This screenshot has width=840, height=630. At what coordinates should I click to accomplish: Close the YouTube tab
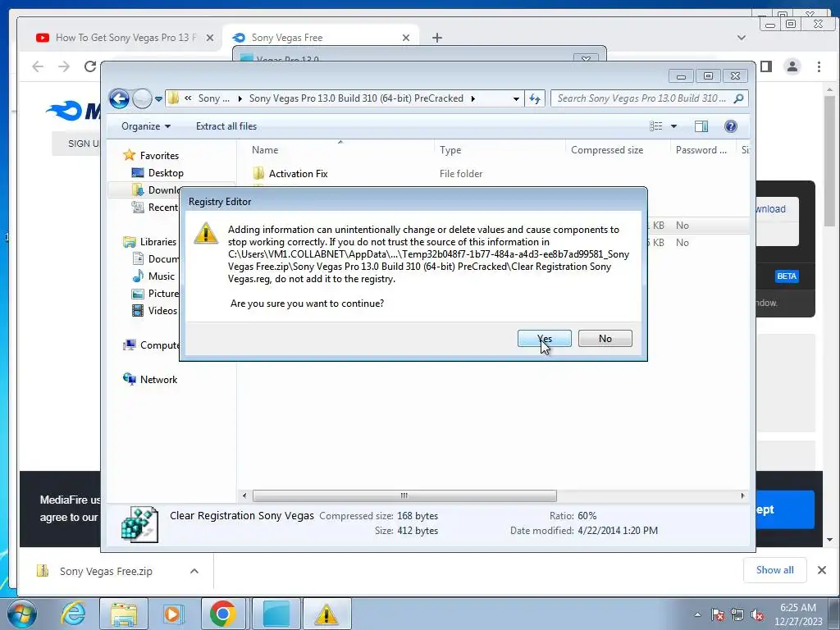210,38
